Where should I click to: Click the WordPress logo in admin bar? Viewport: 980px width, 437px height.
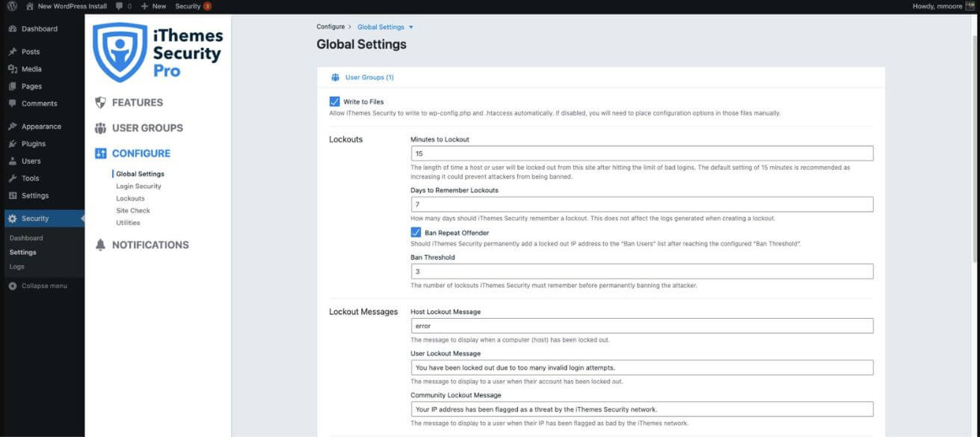12,6
